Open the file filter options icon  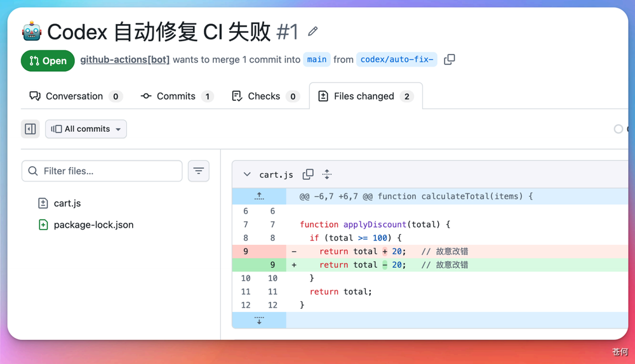pyautogui.click(x=198, y=171)
